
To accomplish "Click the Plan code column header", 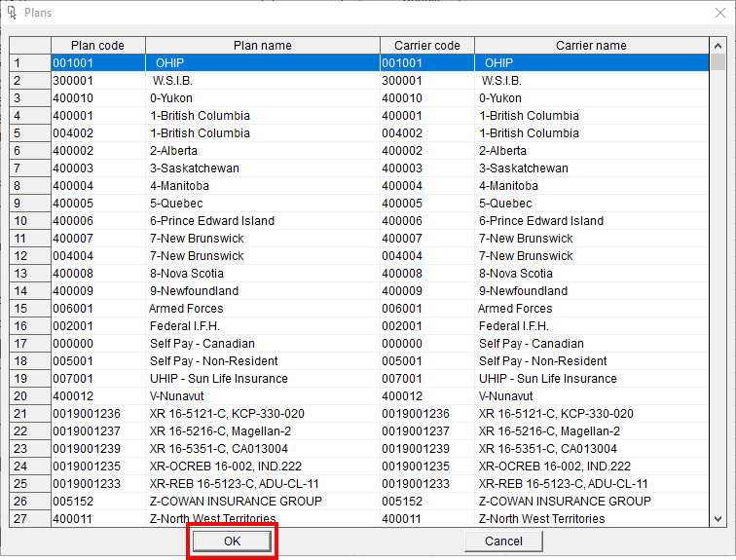I will 97,46.
